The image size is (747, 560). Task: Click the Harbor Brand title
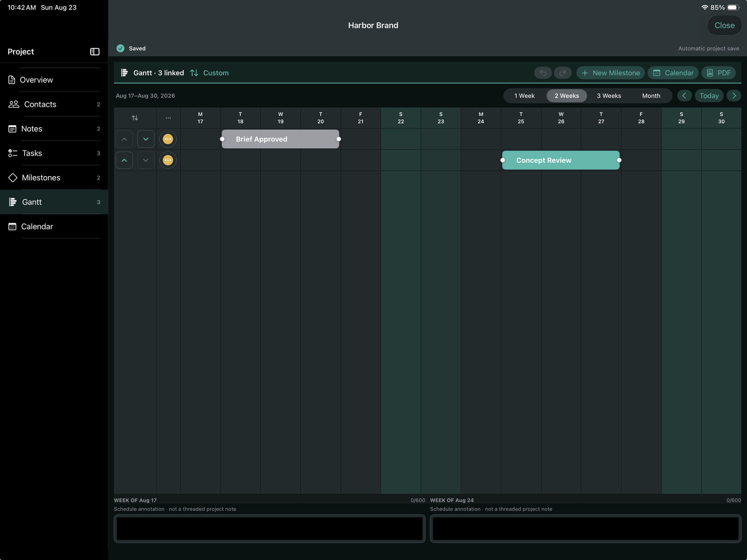tap(373, 25)
